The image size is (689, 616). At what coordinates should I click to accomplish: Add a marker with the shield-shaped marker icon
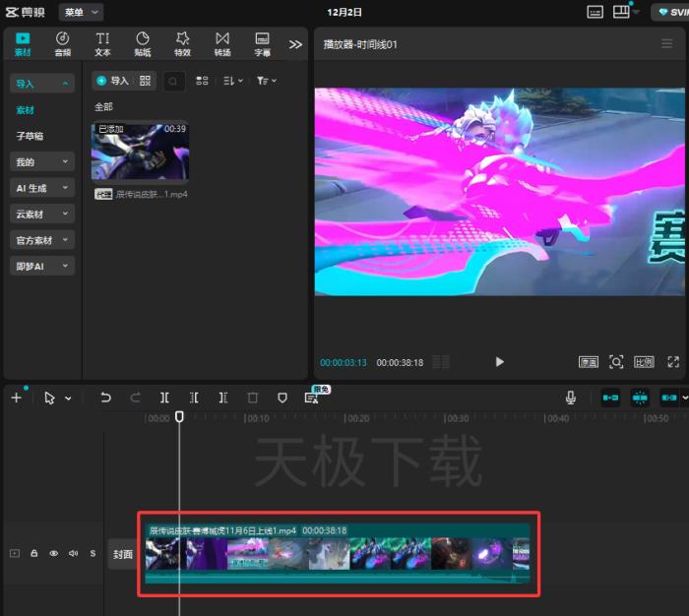click(x=282, y=398)
